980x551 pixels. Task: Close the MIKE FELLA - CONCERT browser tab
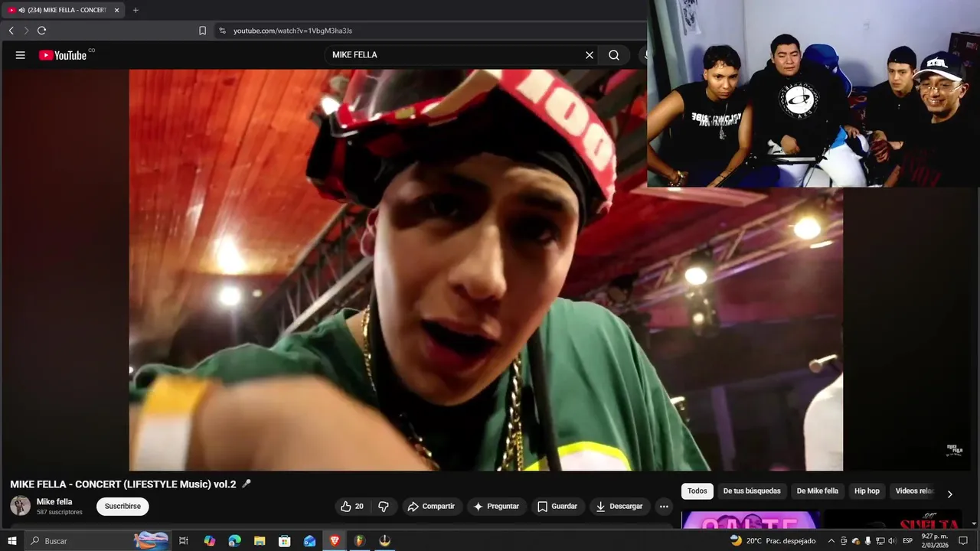[x=116, y=10]
